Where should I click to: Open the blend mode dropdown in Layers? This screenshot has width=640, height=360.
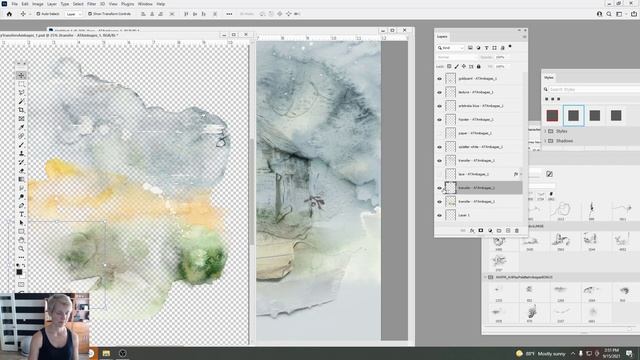pyautogui.click(x=457, y=57)
